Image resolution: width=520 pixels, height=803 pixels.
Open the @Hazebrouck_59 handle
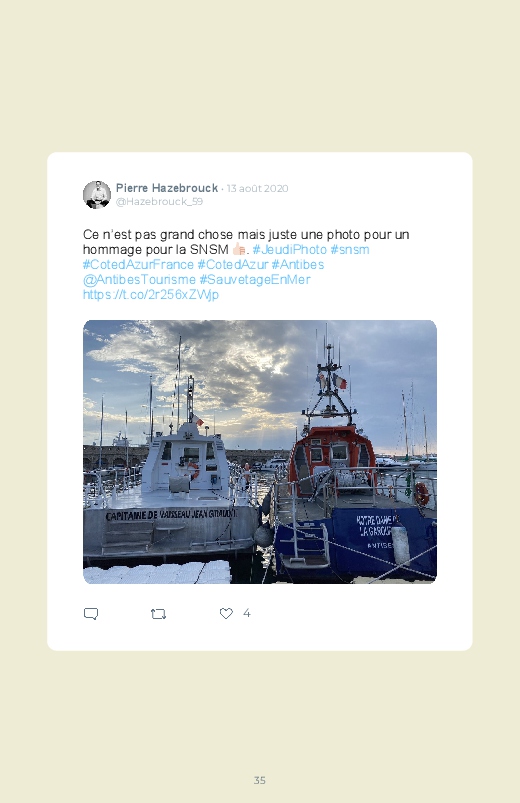click(159, 201)
